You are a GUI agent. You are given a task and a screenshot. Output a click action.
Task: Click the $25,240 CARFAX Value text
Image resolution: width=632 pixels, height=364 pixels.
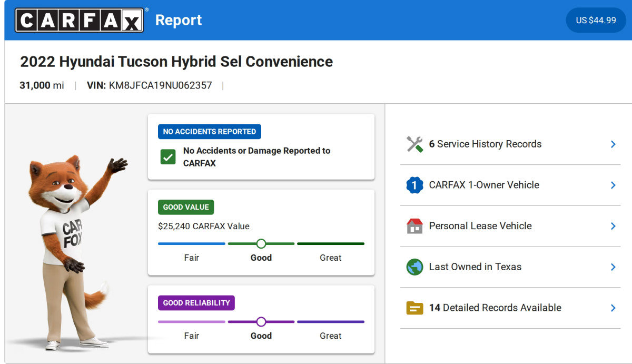tap(204, 227)
